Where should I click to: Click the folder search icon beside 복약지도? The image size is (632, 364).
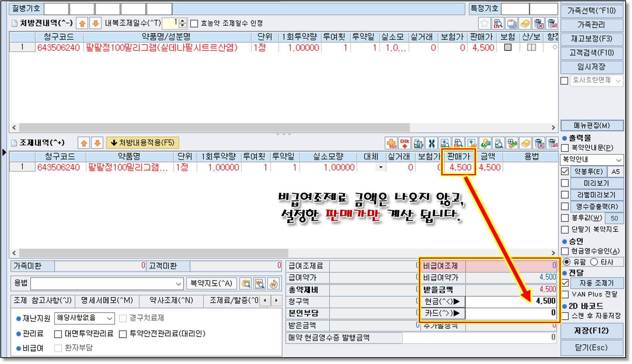246,284
